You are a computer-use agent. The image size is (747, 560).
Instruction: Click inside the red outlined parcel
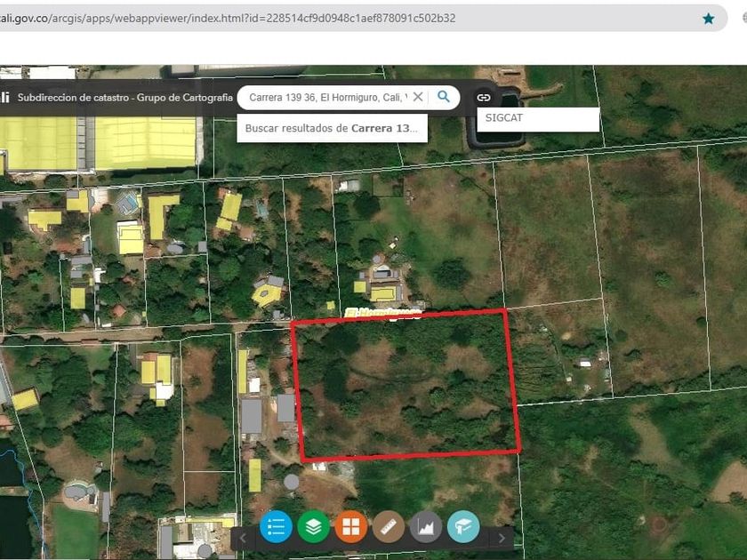[x=405, y=387]
